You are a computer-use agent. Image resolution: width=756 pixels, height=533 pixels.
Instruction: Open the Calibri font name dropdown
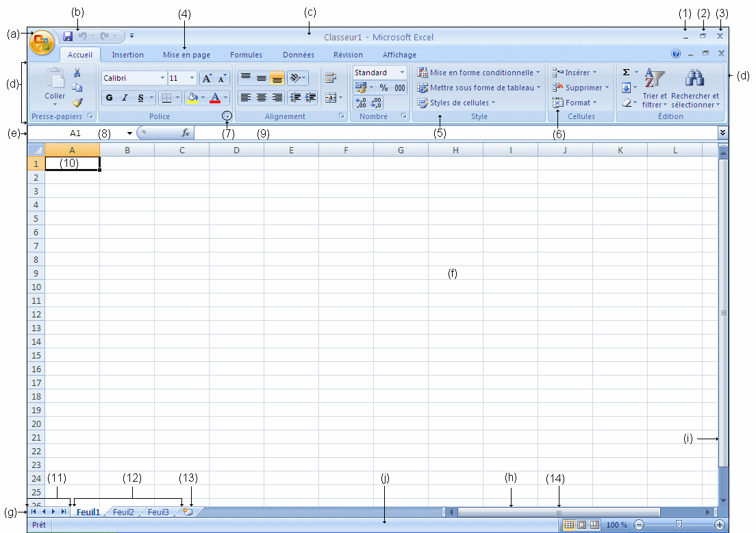coord(162,78)
